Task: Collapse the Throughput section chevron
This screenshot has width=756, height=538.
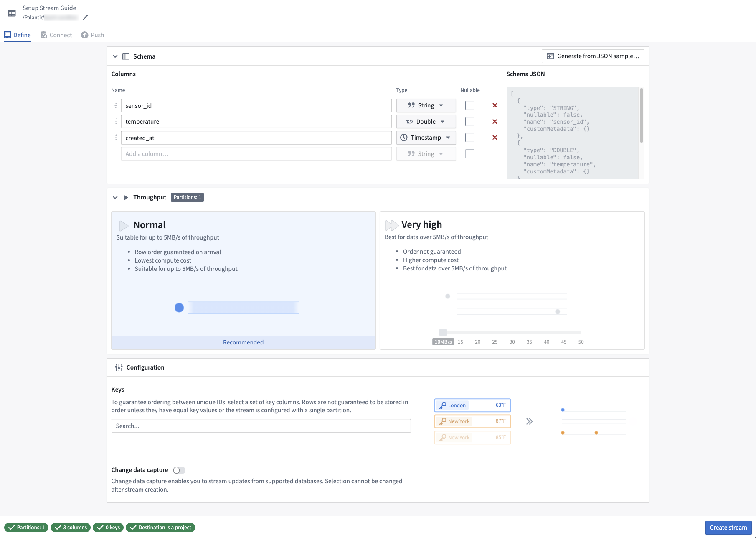Action: pyautogui.click(x=115, y=197)
